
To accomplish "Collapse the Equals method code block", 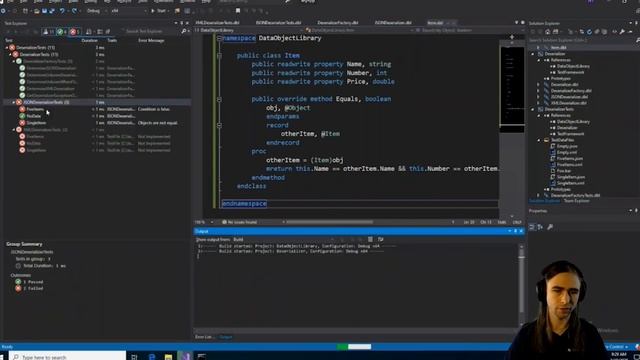I will (x=219, y=99).
